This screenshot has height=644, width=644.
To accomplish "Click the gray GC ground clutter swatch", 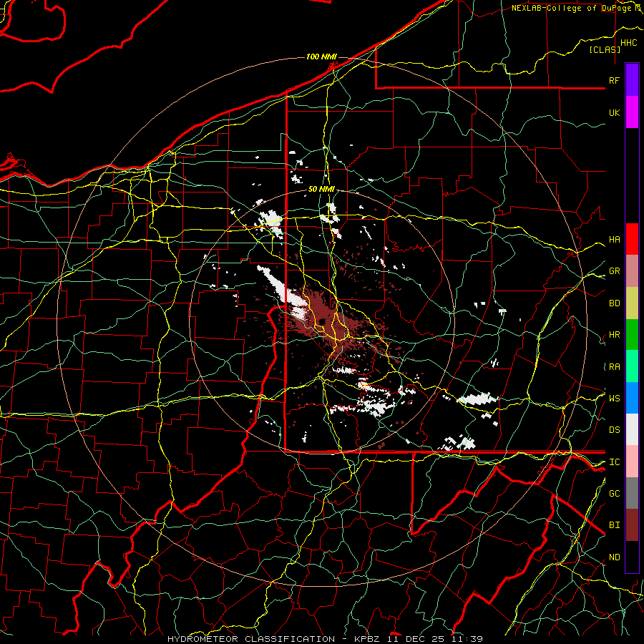I will (x=632, y=493).
